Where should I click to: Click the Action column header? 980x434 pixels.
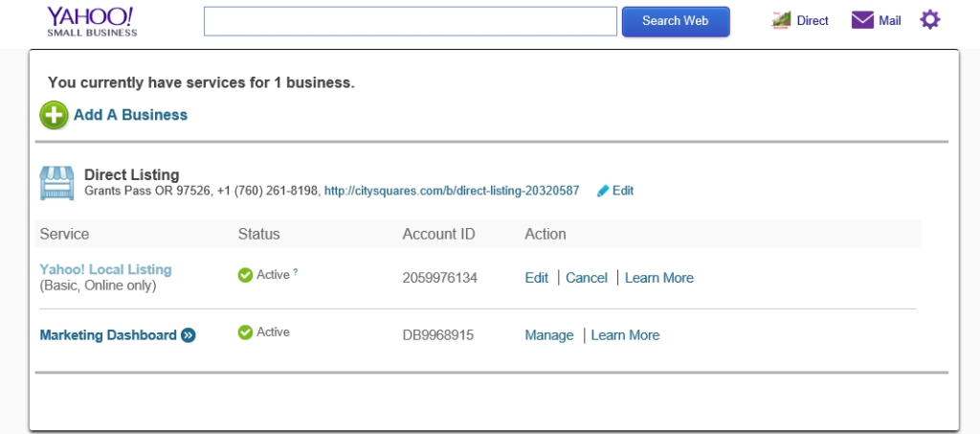(x=546, y=234)
